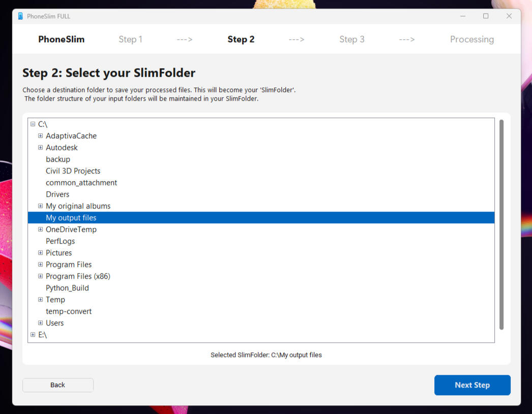532x414 pixels.
Task: Select the common_attachment folder
Action: [81, 183]
